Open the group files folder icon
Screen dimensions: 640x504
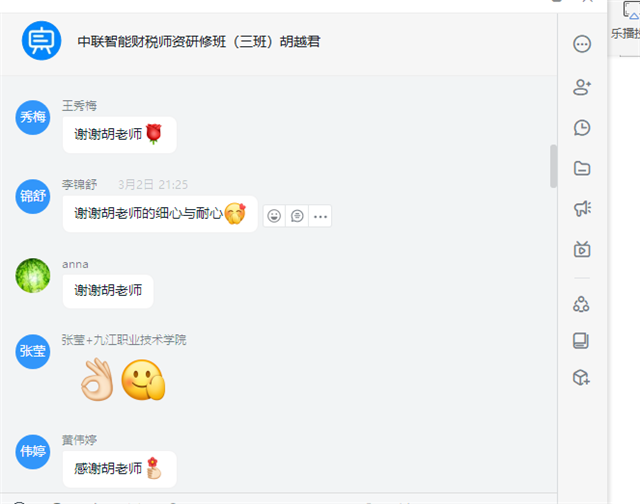point(582,168)
